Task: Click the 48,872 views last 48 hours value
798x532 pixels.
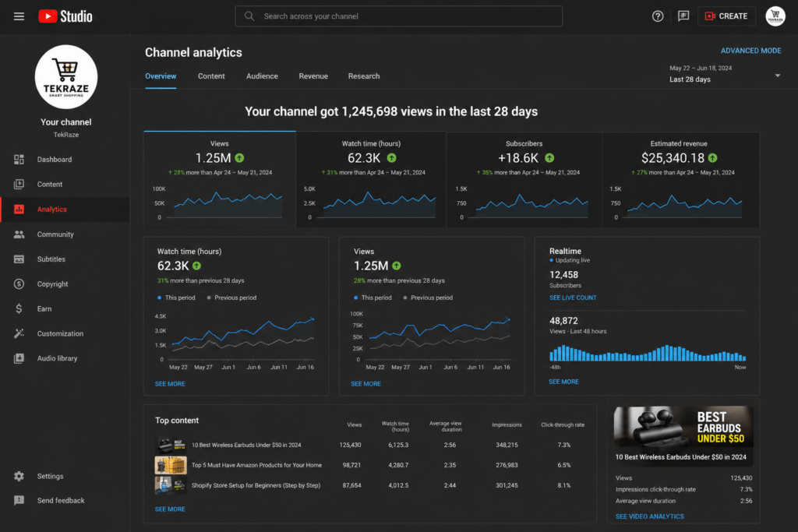Action: (x=563, y=321)
